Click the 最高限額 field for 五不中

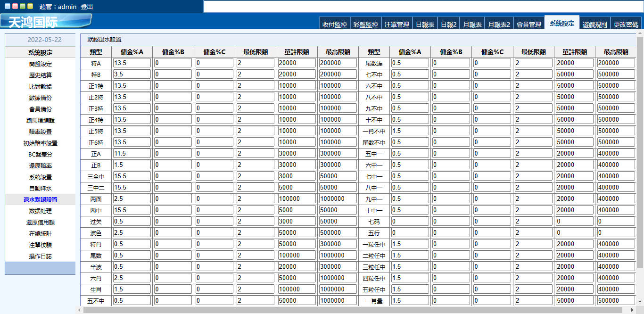point(338,300)
